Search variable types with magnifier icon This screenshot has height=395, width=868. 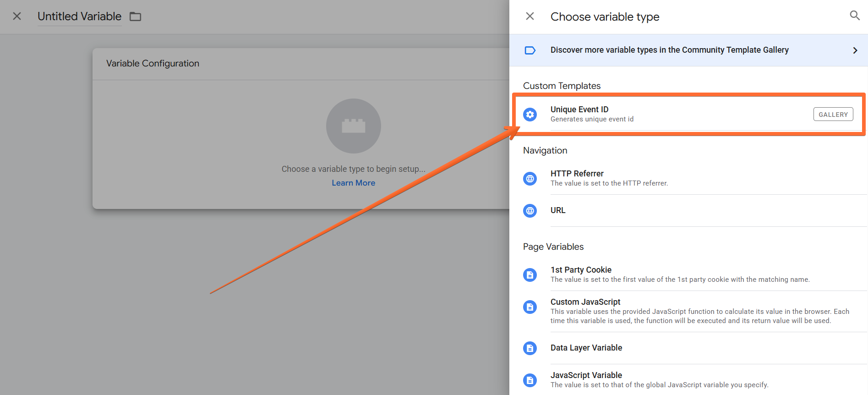pos(855,16)
